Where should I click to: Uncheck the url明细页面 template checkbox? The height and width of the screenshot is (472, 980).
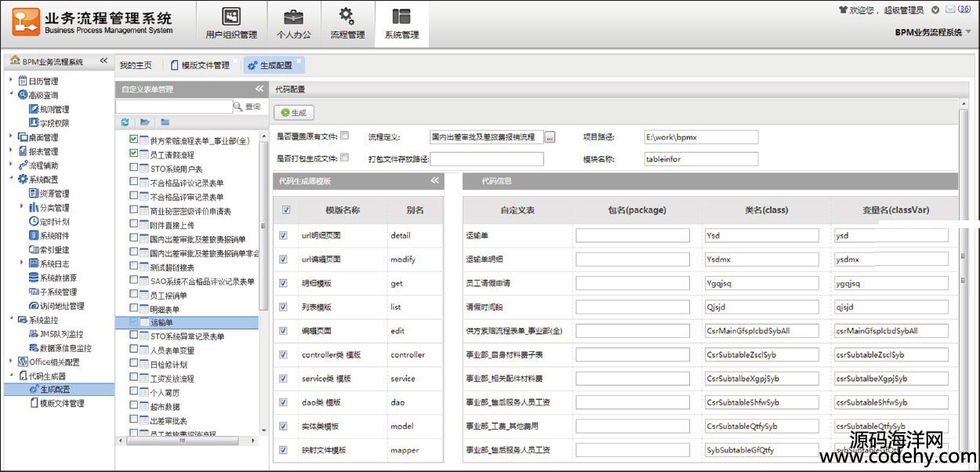(x=283, y=235)
